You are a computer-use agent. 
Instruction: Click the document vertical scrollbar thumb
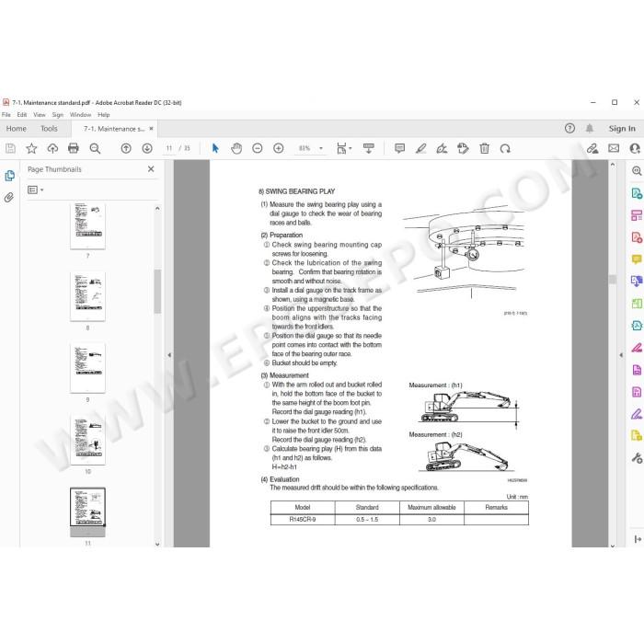[613, 280]
